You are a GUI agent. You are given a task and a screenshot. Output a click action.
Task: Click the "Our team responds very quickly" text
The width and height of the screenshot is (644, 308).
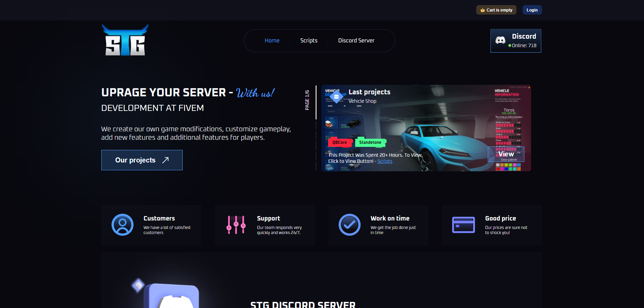pyautogui.click(x=279, y=230)
